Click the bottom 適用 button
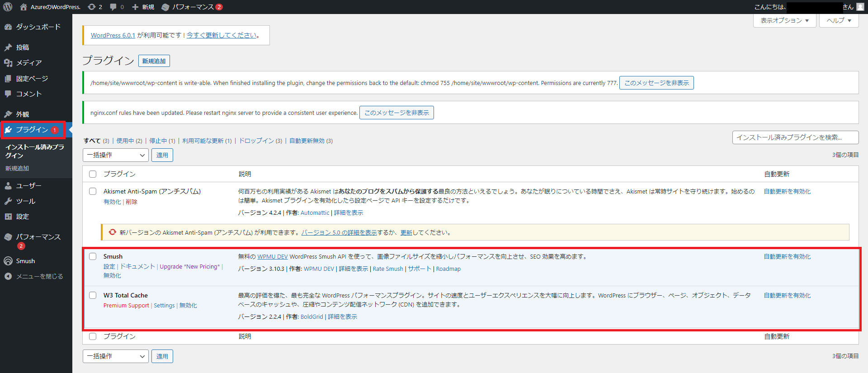This screenshot has width=868, height=373. click(x=162, y=356)
